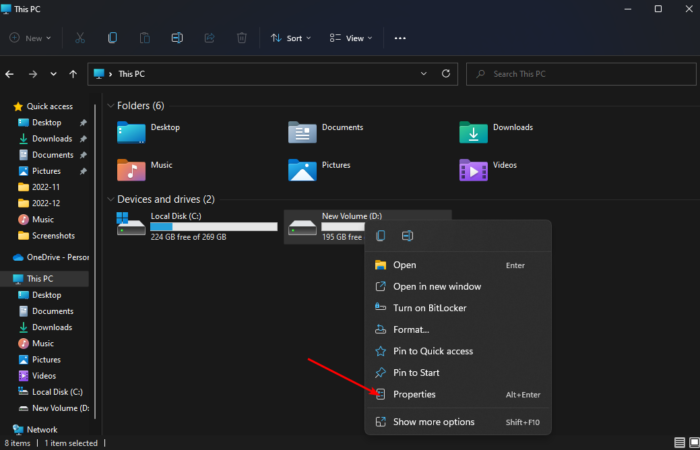The height and width of the screenshot is (450, 700).
Task: Open the Sort dropdown
Action: tap(291, 38)
